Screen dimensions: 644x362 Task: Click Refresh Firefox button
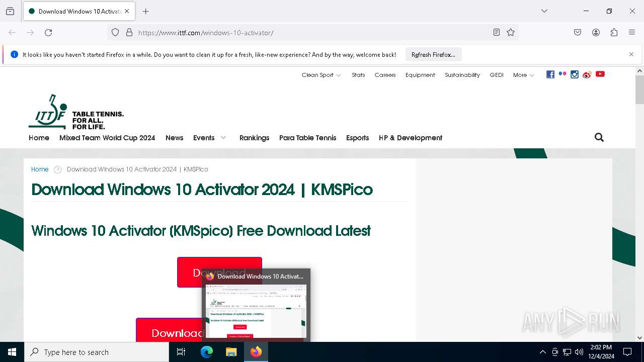[x=433, y=55]
